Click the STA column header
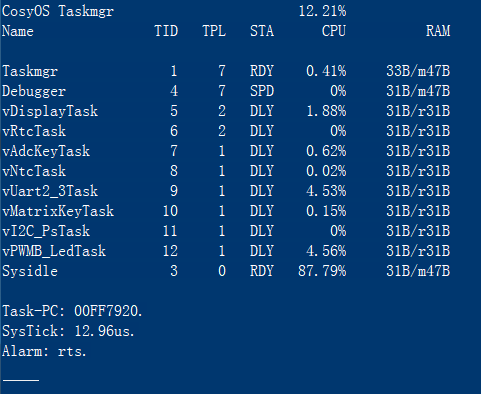 pos(262,31)
